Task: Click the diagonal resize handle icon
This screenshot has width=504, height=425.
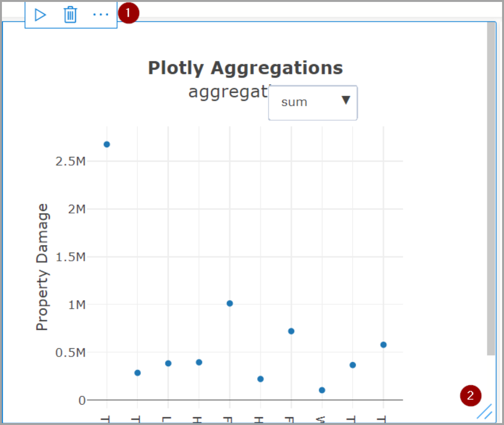Action: point(484,411)
